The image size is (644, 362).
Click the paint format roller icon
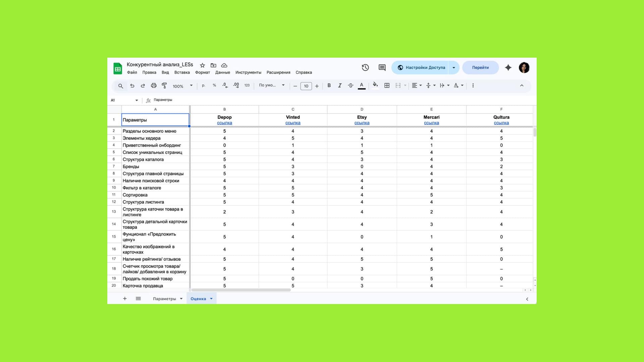164,85
